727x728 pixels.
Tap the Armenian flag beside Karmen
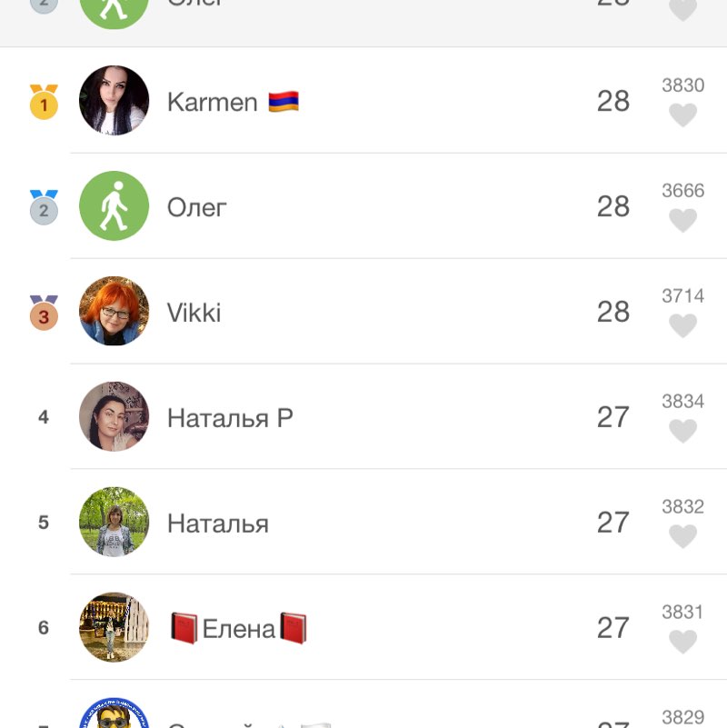tap(284, 101)
